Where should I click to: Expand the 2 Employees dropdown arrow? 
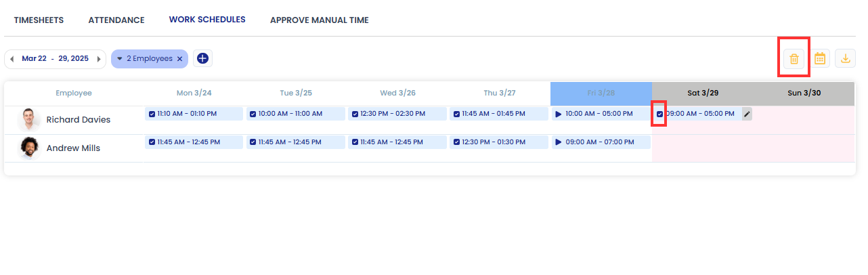pyautogui.click(x=120, y=59)
